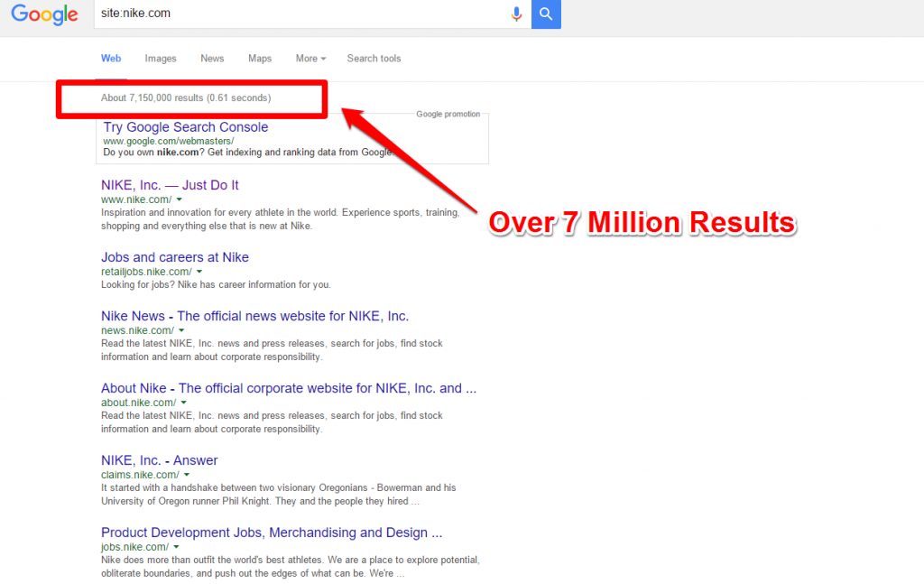
Task: Open Jobs and careers at Nike result
Action: [175, 257]
